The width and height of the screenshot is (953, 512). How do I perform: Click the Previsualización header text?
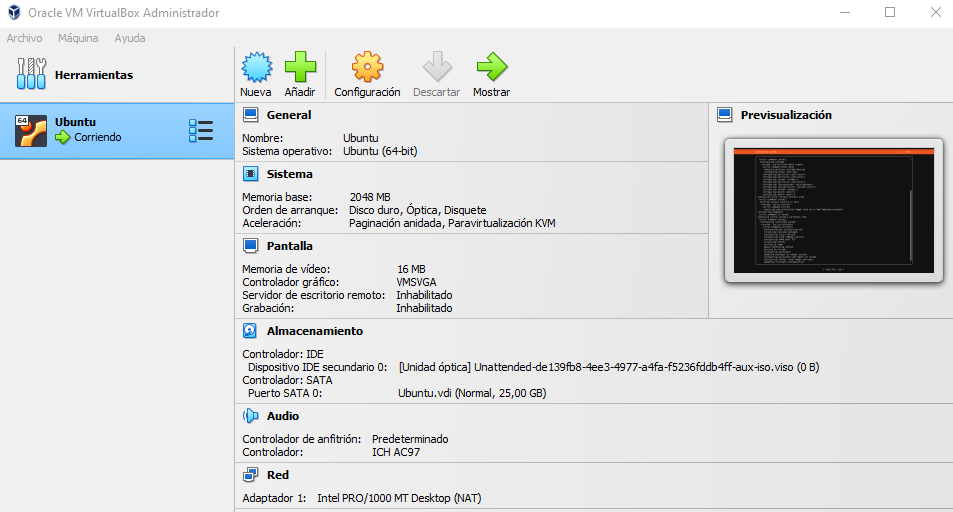(x=786, y=115)
